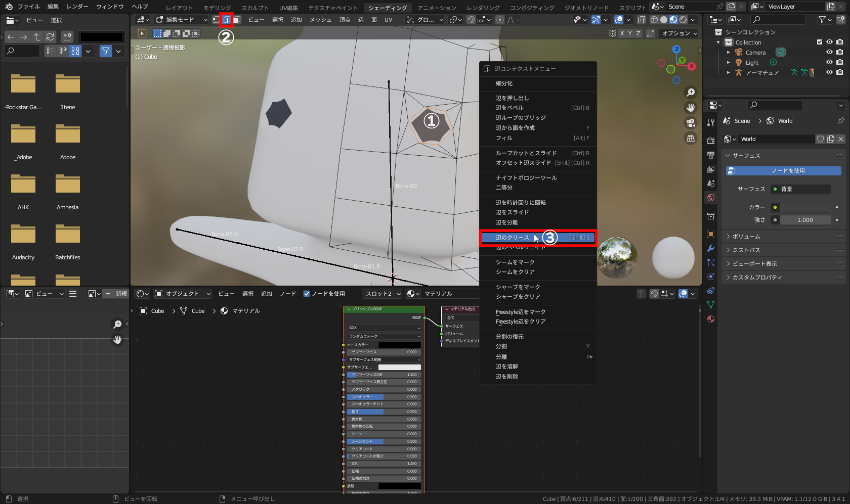Open the Scene properties tab

point(711,183)
